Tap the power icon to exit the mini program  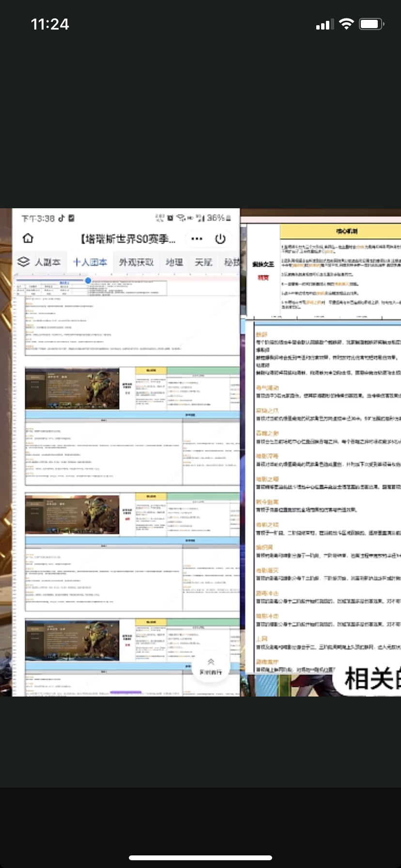point(220,238)
